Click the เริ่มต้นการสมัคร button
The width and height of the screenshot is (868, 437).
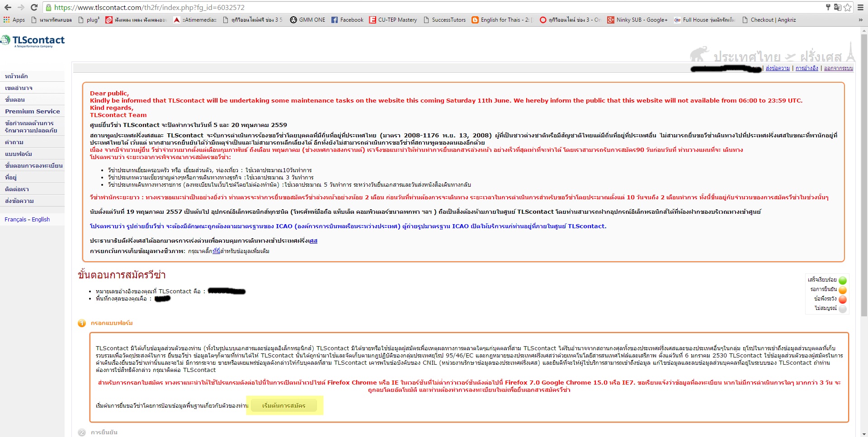point(284,405)
